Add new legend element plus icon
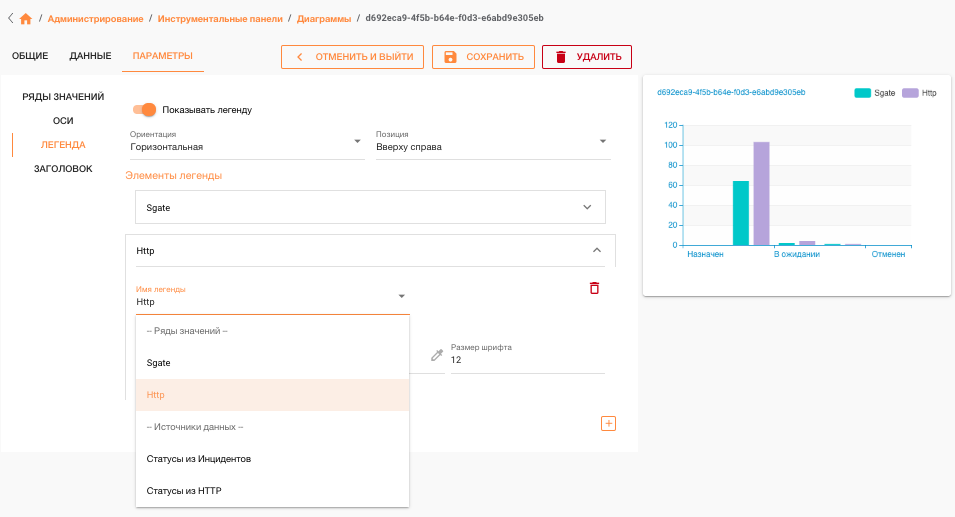 [608, 424]
